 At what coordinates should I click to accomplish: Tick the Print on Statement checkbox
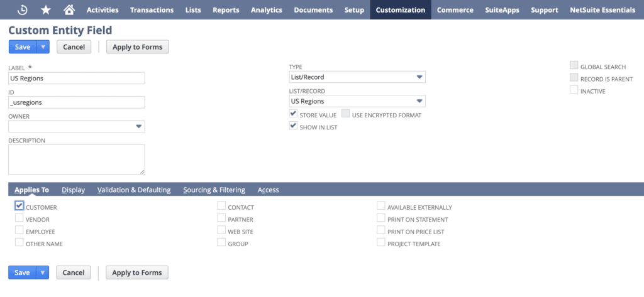[x=381, y=219]
